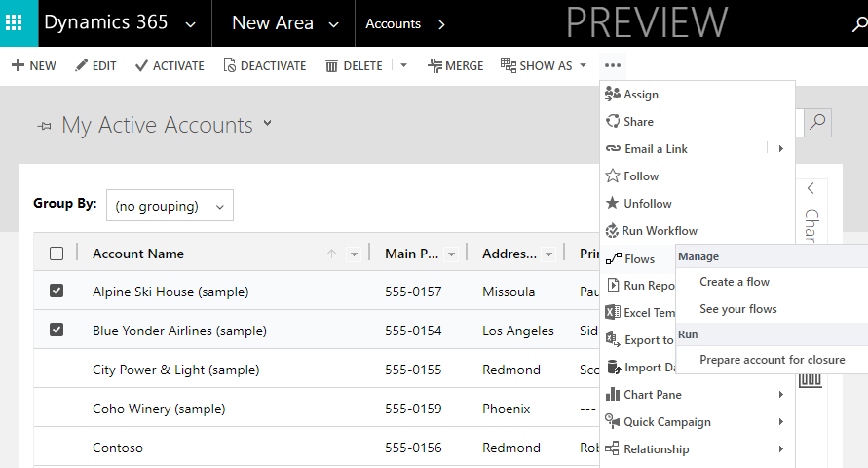Uncheck Alpine Ski House row checkbox
Image resolution: width=868 pixels, height=468 pixels.
(x=57, y=292)
